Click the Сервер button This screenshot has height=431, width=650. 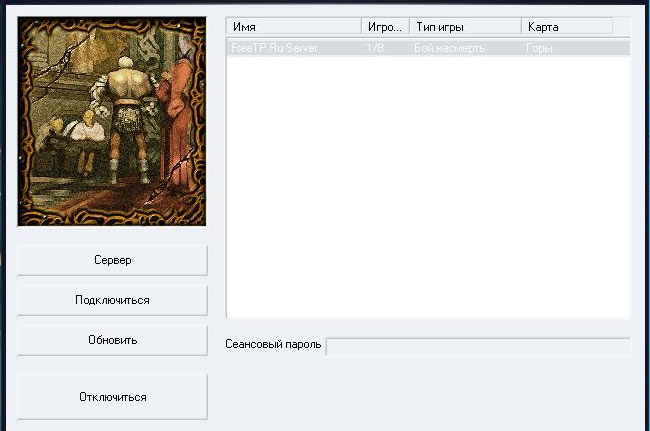[x=112, y=260]
